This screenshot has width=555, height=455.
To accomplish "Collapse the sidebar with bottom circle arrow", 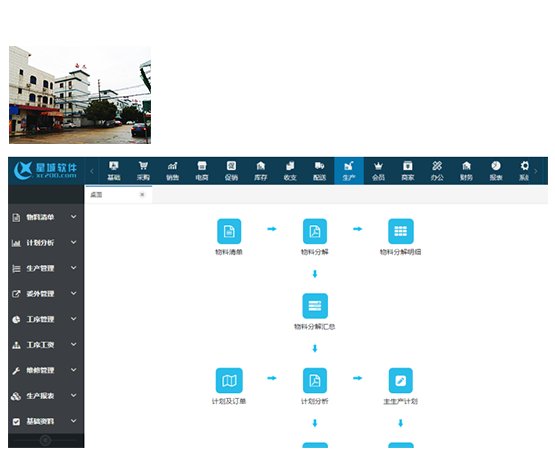I will [x=45, y=440].
